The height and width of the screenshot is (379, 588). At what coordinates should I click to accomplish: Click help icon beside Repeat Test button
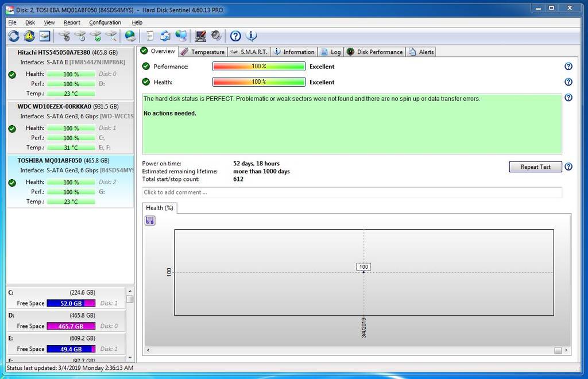[x=568, y=167]
